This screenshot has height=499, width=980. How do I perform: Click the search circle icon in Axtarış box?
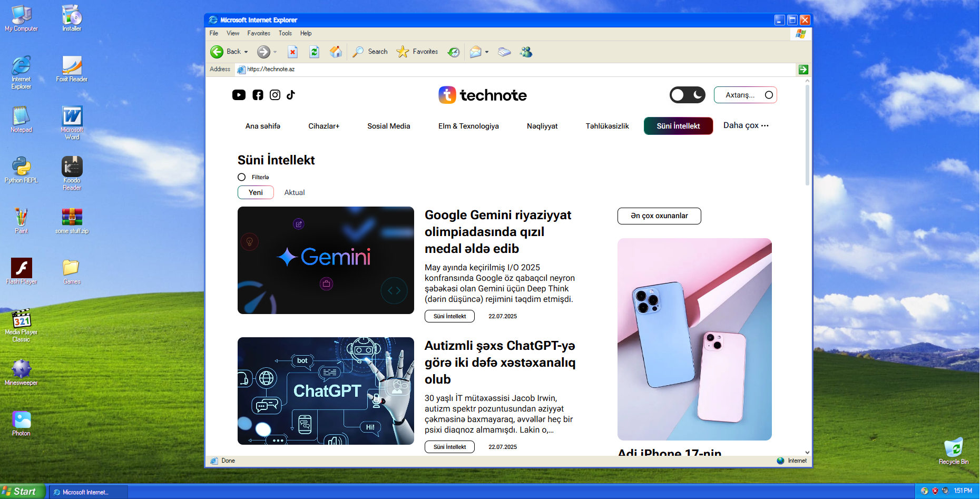click(769, 95)
